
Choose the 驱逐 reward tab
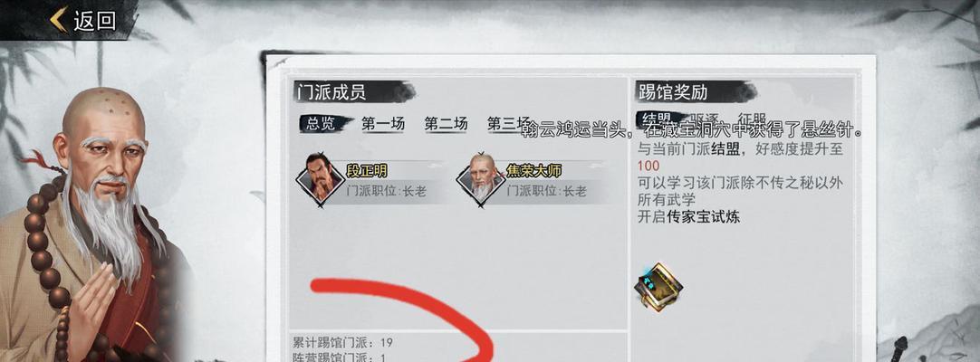pyautogui.click(x=705, y=119)
